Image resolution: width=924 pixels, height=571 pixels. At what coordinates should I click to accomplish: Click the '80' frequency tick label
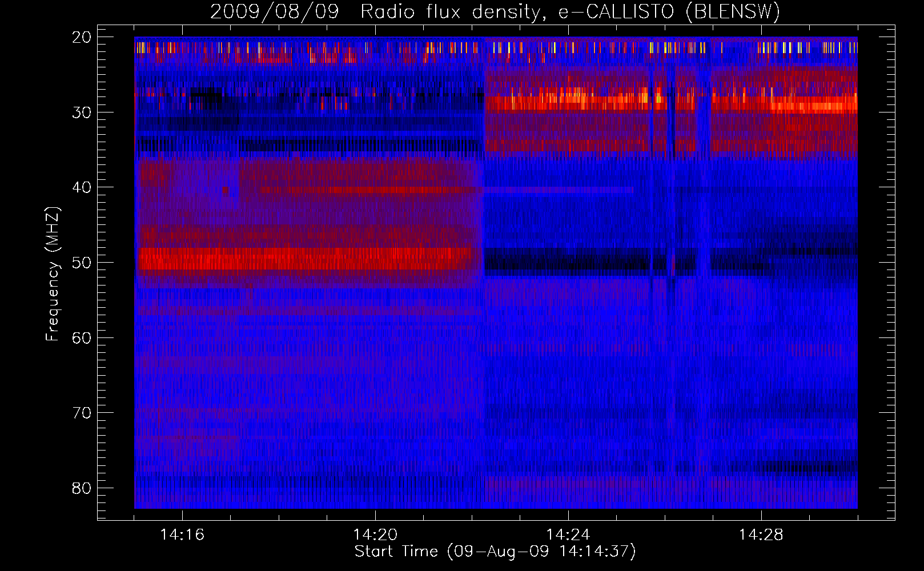pos(82,488)
